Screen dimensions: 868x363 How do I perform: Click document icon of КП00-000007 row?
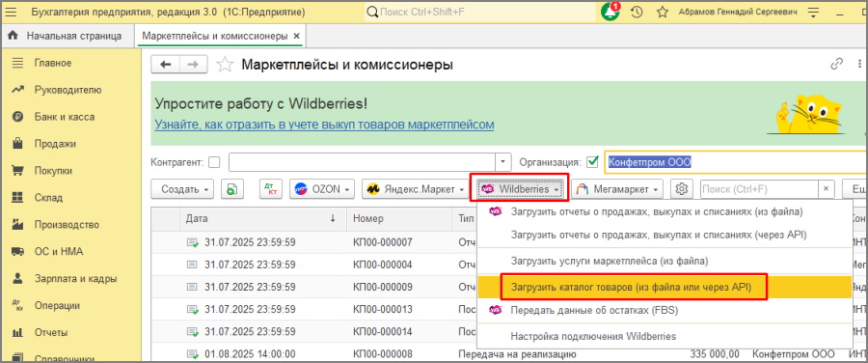(x=193, y=242)
